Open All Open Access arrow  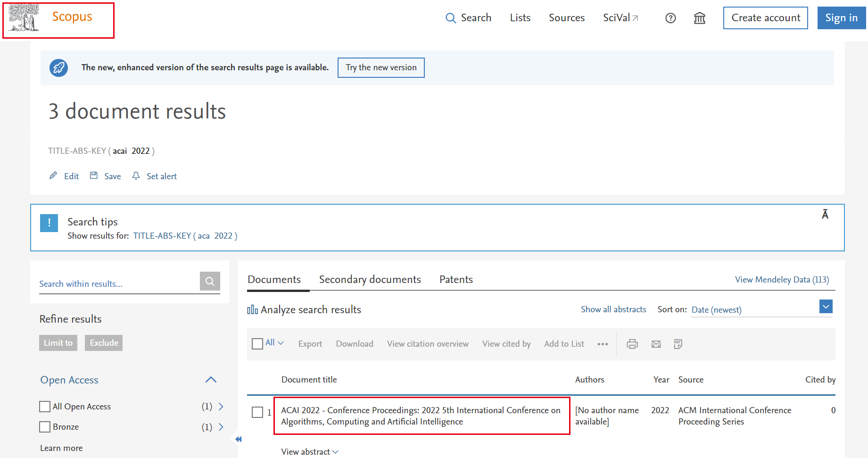pos(221,406)
